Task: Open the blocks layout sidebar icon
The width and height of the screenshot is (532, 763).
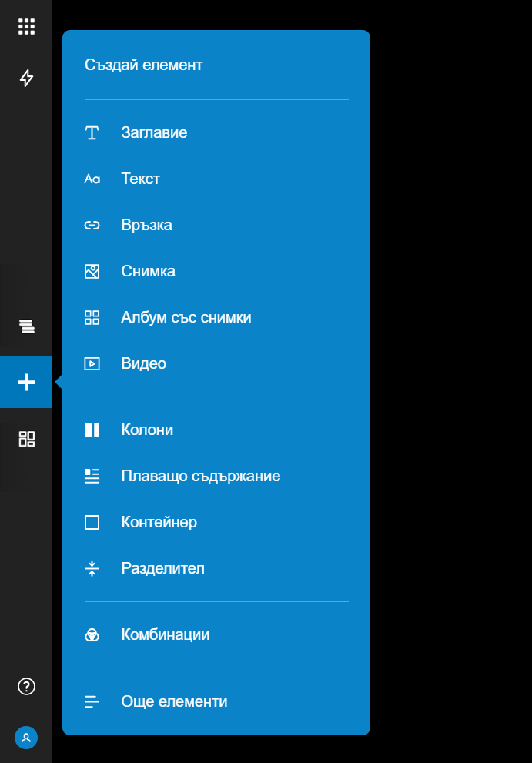Action: tap(27, 439)
